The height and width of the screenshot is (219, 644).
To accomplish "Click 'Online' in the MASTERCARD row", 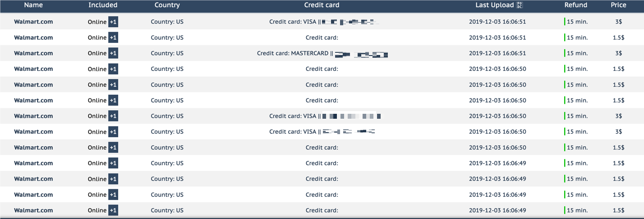I will [97, 53].
